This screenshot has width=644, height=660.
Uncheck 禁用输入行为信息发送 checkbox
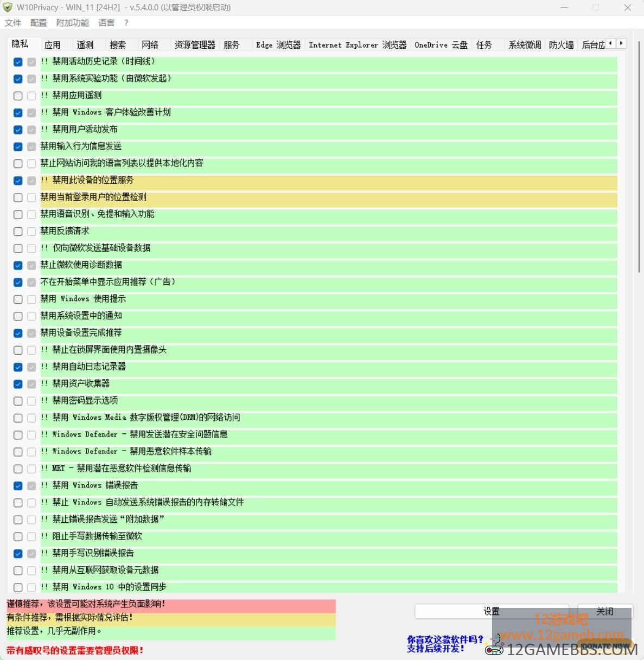[18, 146]
